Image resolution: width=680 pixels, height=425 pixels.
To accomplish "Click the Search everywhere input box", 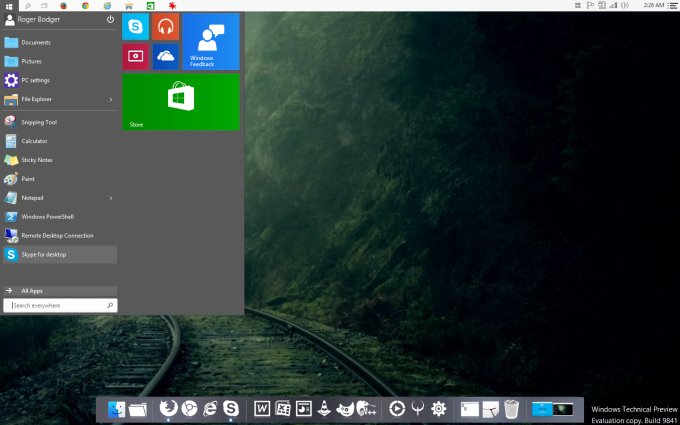I will 56,305.
